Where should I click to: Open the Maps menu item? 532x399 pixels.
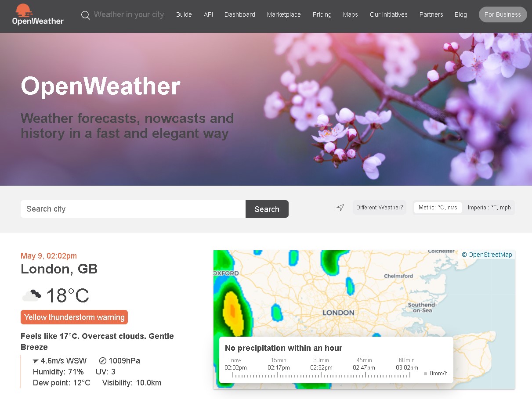tap(351, 14)
